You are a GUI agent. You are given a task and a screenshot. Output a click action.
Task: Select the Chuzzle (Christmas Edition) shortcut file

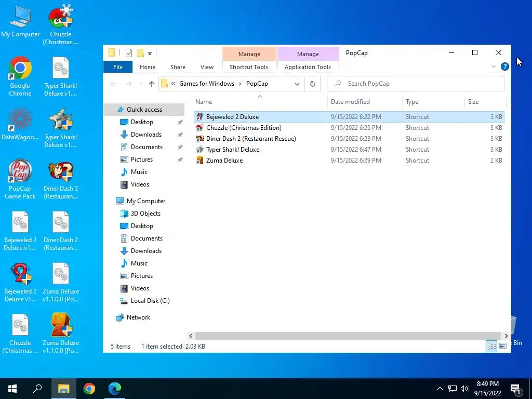point(349,128)
